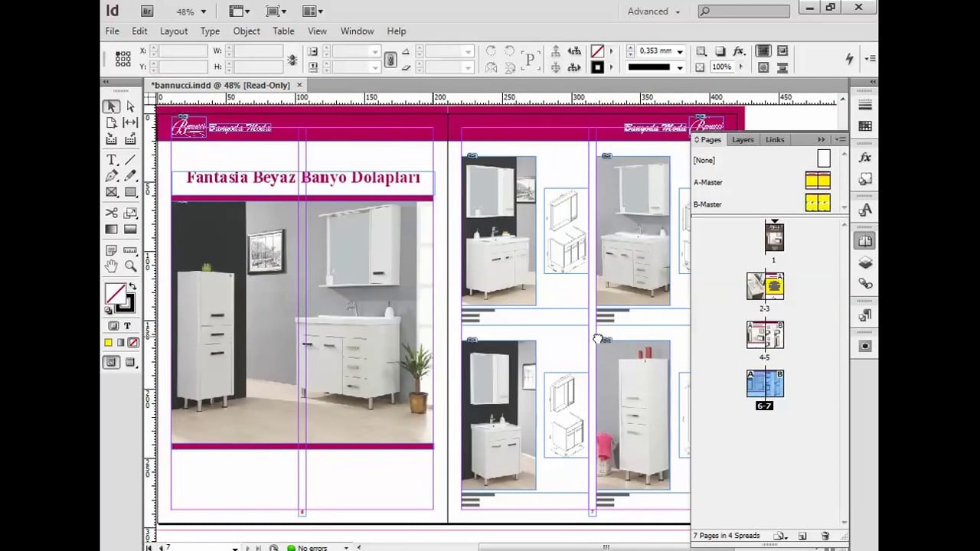
Task: Select the Rectangle Frame tool
Action: [x=112, y=192]
